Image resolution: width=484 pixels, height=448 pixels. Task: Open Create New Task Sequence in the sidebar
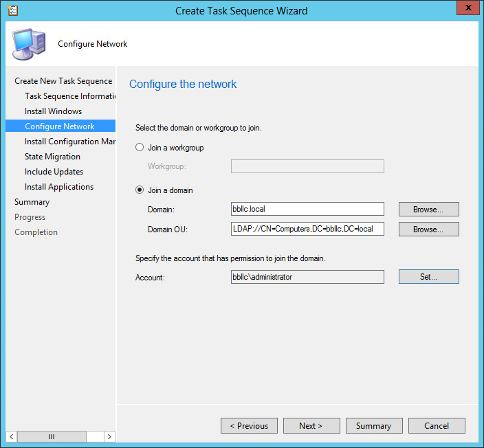click(x=63, y=81)
